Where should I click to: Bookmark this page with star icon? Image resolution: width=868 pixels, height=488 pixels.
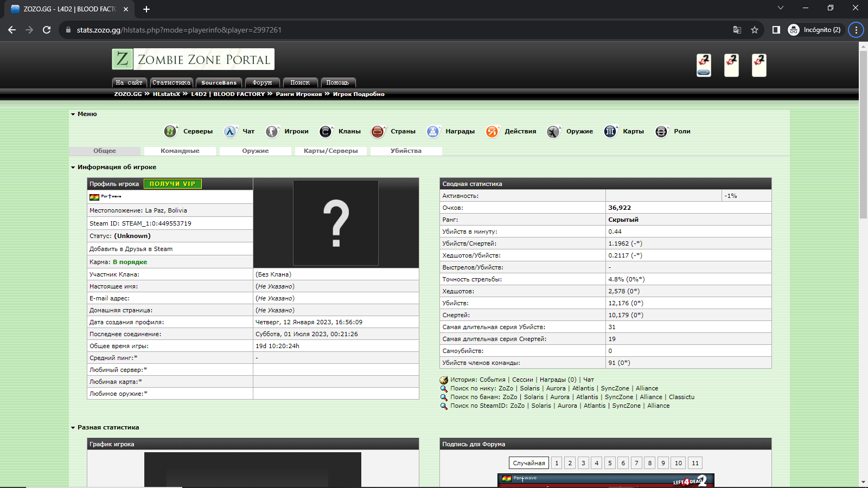click(755, 30)
